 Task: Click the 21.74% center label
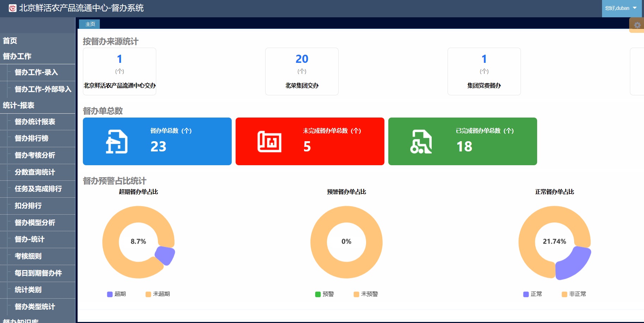(x=554, y=241)
